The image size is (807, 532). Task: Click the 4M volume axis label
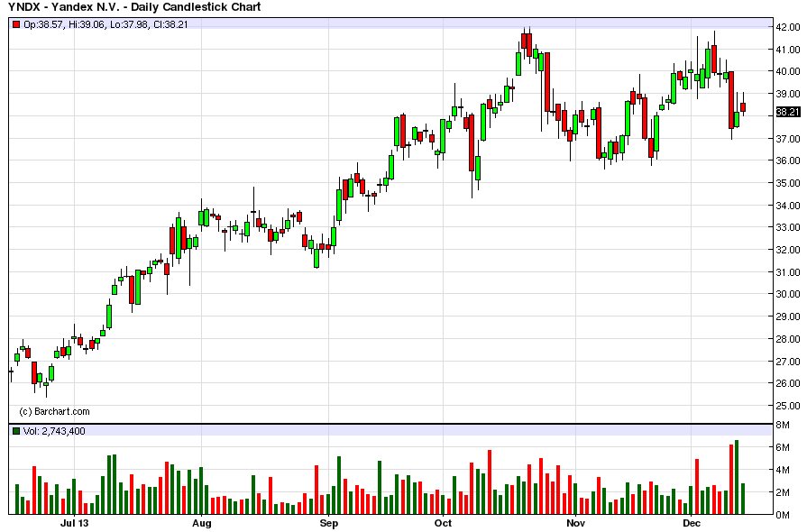(783, 470)
